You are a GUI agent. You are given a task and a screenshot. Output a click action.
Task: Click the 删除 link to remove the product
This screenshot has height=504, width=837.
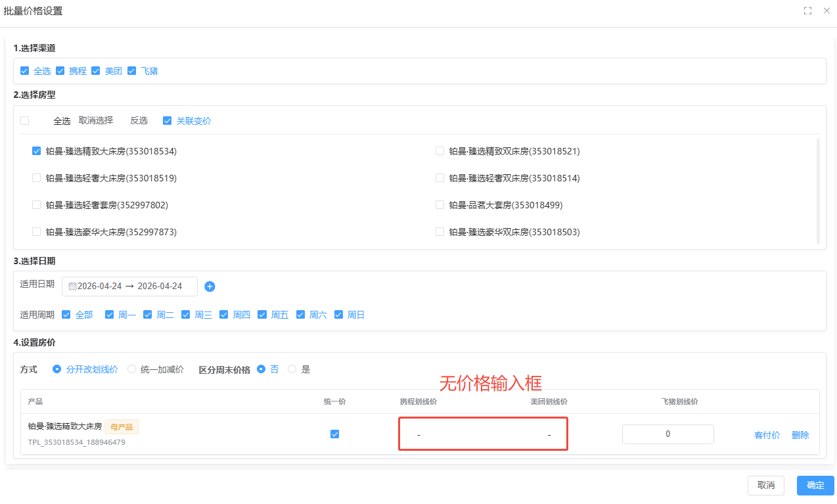(x=800, y=434)
